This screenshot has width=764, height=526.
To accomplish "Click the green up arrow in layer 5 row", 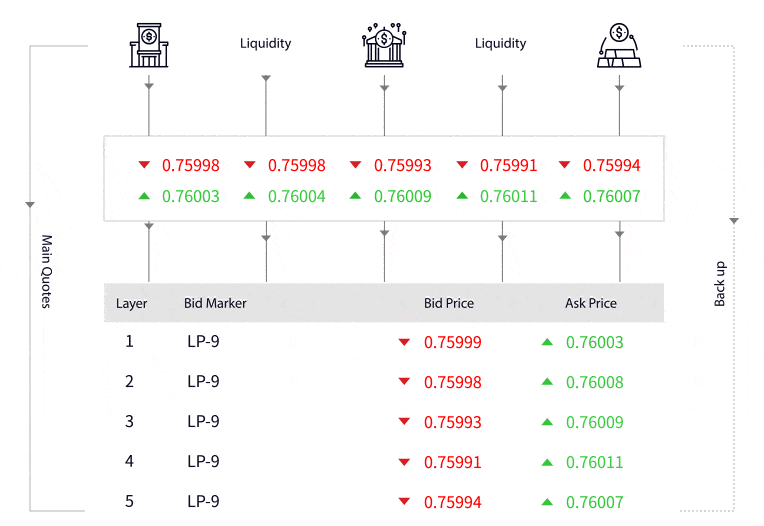I will pos(547,502).
